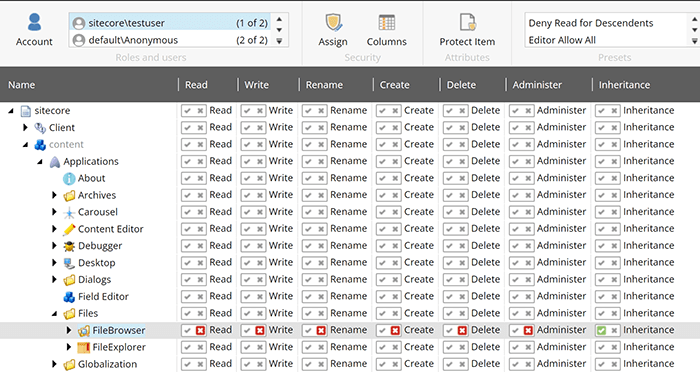Toggle red Administer deny on FileBrowser
The image size is (700, 372).
(x=528, y=330)
